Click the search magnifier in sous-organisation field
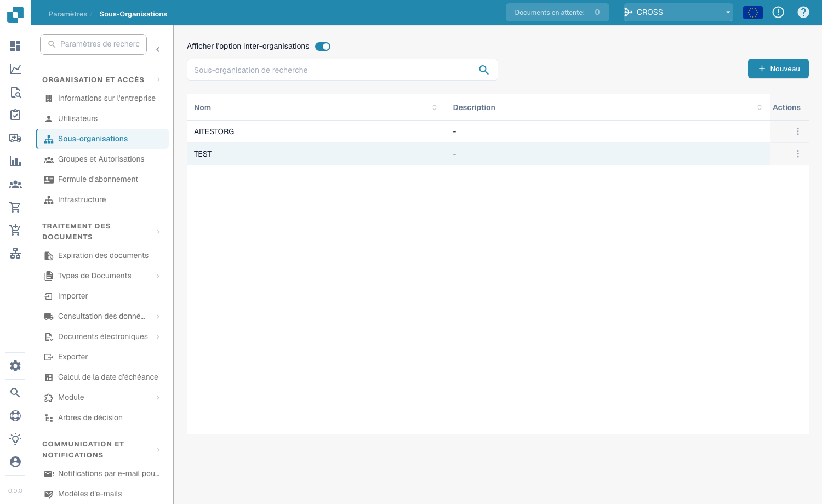 (x=484, y=70)
